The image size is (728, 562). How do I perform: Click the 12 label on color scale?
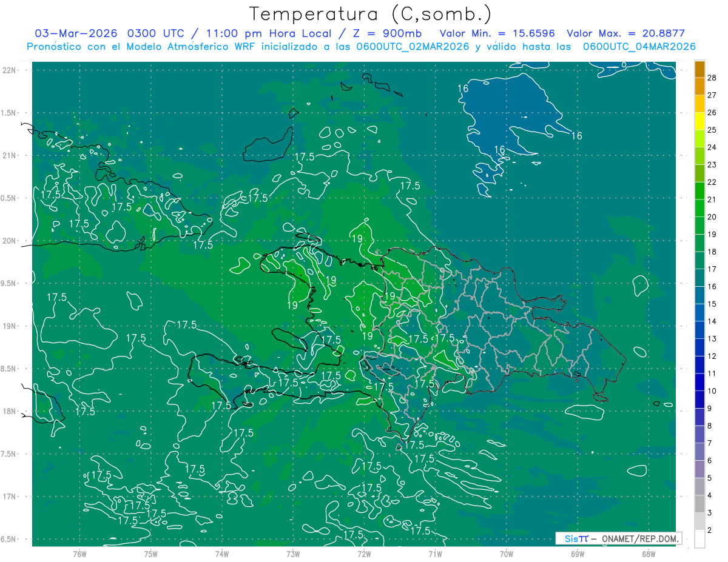pos(712,356)
